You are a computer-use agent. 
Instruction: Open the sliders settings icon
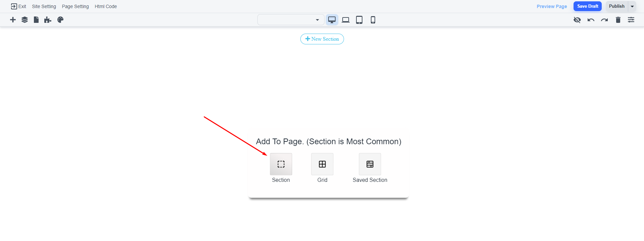[631, 20]
